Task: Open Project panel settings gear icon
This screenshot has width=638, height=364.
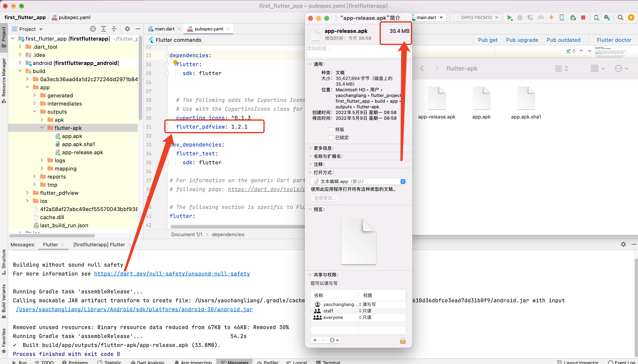Action: [127, 29]
